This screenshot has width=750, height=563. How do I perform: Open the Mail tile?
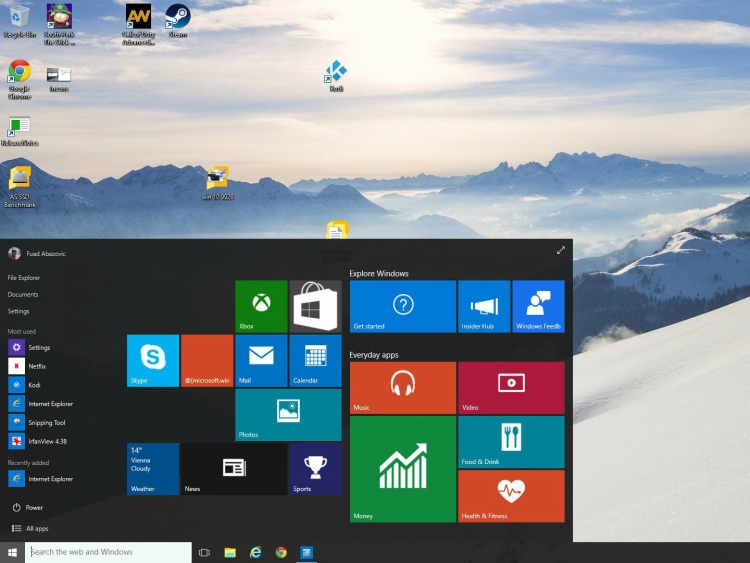(x=260, y=360)
